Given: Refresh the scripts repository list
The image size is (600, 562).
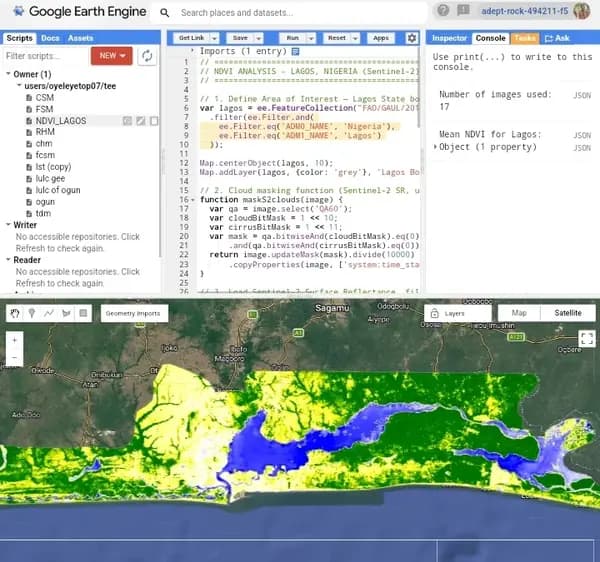Looking at the screenshot, I should 147,56.
